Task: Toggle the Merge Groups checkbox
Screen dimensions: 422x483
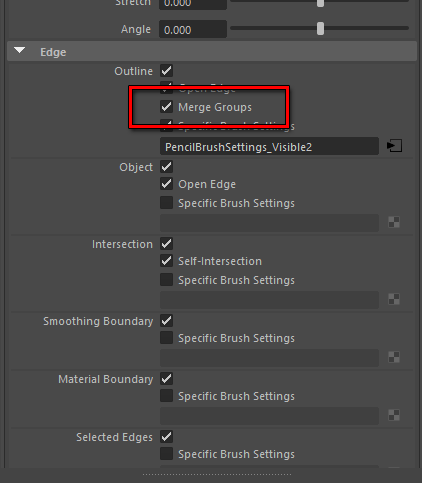Action: [166, 107]
